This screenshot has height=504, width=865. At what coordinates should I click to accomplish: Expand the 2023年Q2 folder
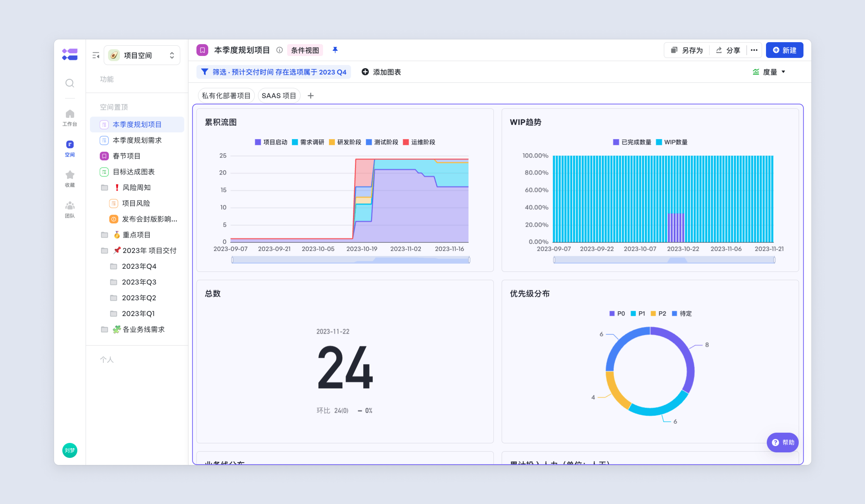(x=113, y=298)
